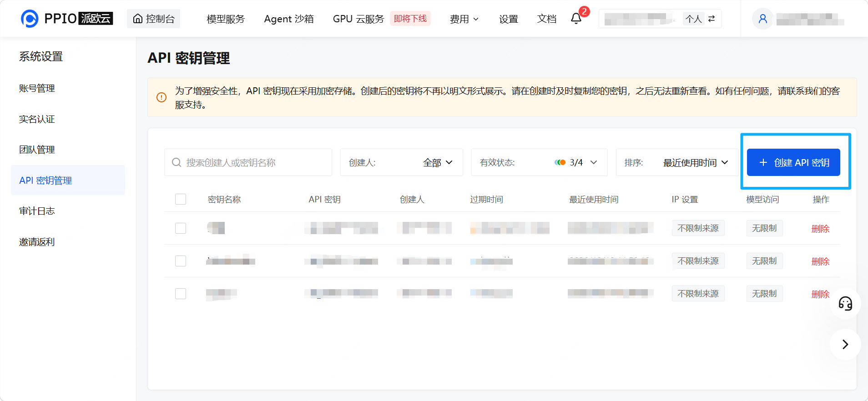This screenshot has width=868, height=401.
Task: Open the 创建人 filter dropdown
Action: point(402,162)
